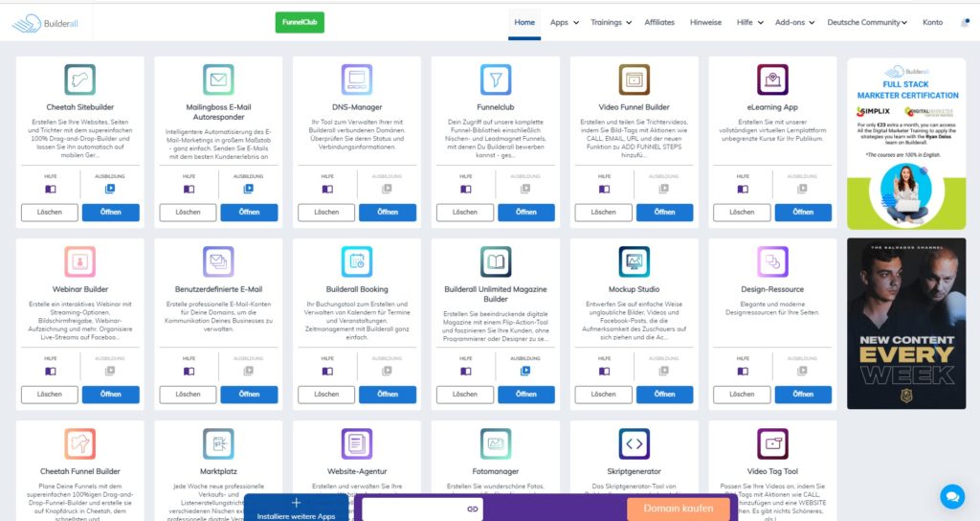The width and height of the screenshot is (980, 521).
Task: Open the New Content Every Week banner
Action: pyautogui.click(x=906, y=324)
